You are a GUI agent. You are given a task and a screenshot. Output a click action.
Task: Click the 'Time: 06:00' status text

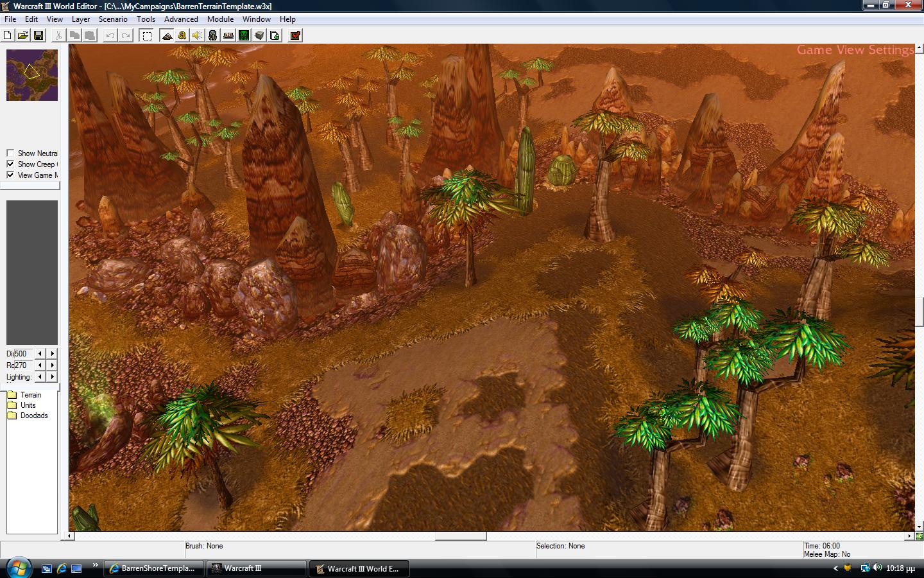click(x=822, y=546)
